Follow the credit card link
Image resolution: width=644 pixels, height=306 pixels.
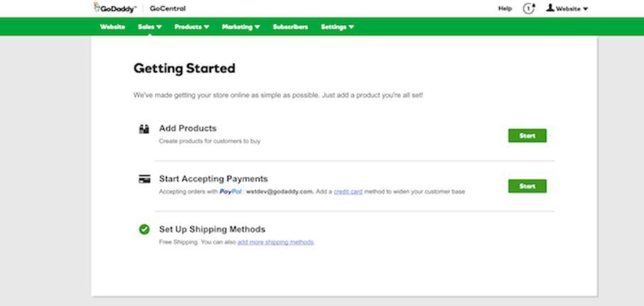click(x=347, y=192)
